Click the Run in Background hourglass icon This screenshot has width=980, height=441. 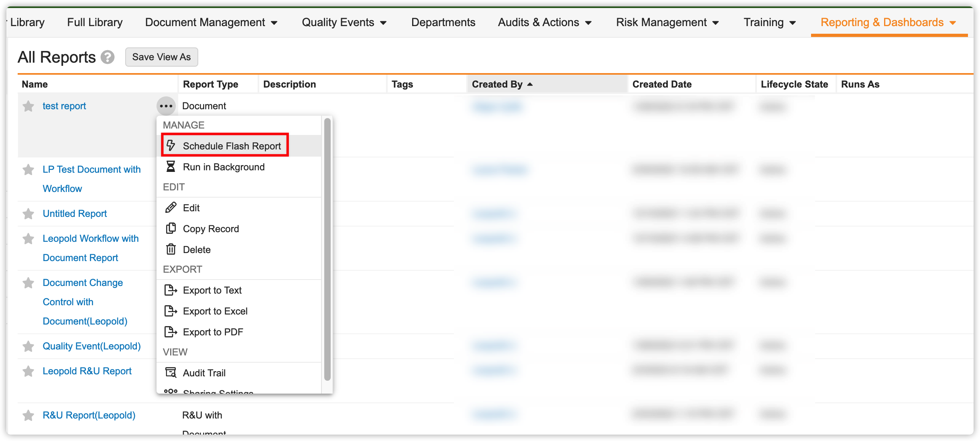pyautogui.click(x=171, y=167)
